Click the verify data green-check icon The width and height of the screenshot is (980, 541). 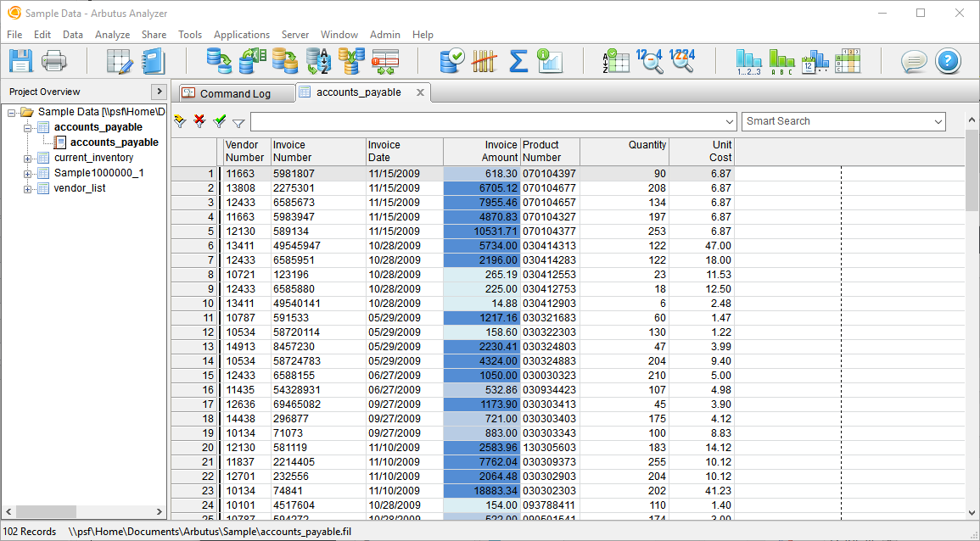pyautogui.click(x=452, y=60)
